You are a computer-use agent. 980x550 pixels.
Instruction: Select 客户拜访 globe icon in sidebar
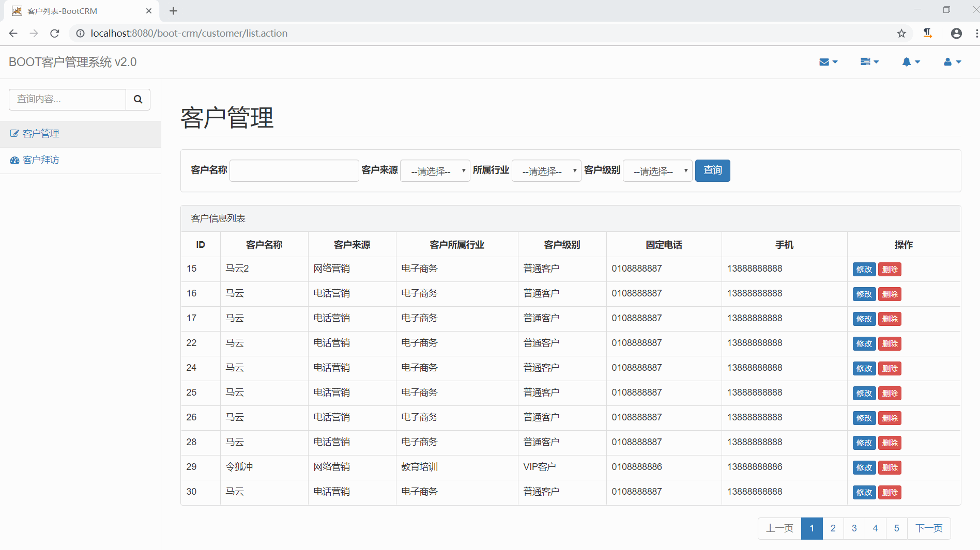[14, 160]
